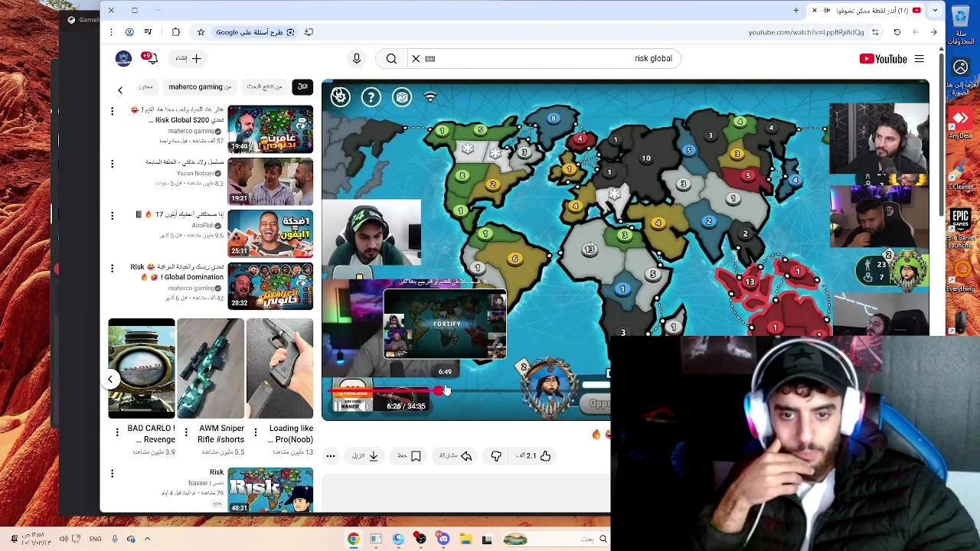Focus the 'risk global' search field
The width and height of the screenshot is (980, 551).
pyautogui.click(x=542, y=59)
